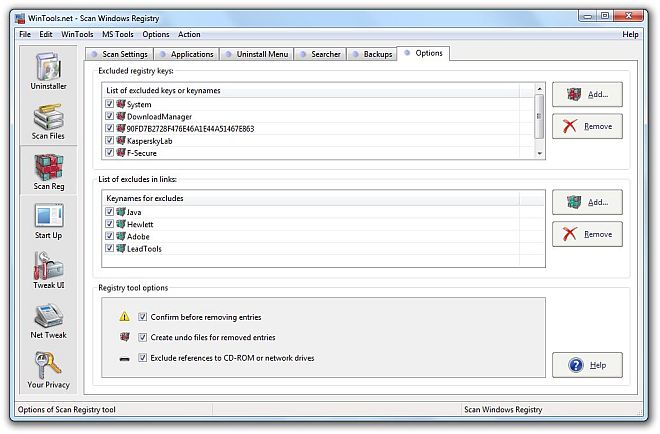Click the registry icon beside F-Secure
Screen dimensions: 660x434
pyautogui.click(x=121, y=152)
